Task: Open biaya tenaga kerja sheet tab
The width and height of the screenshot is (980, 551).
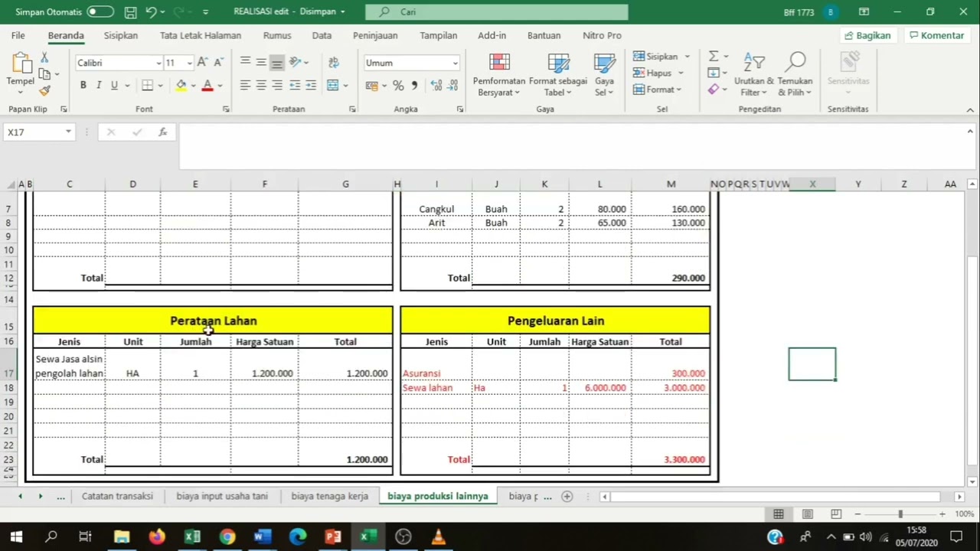Action: click(329, 496)
